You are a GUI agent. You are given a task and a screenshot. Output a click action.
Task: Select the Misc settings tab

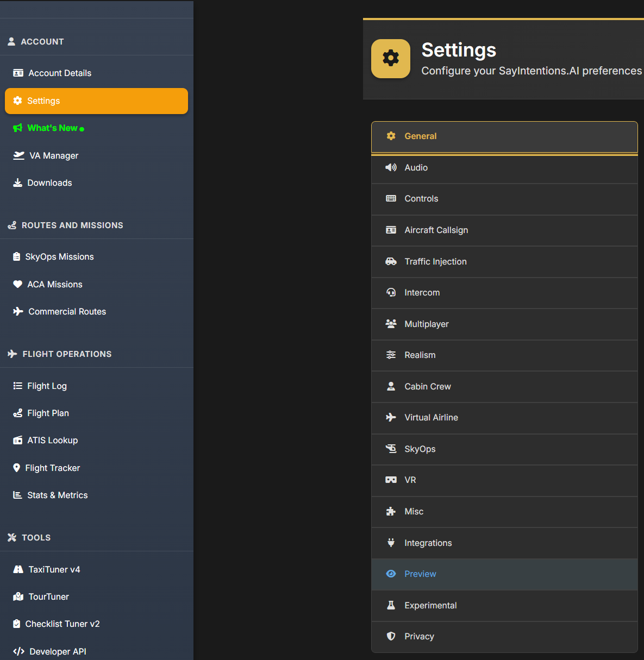[x=504, y=512]
